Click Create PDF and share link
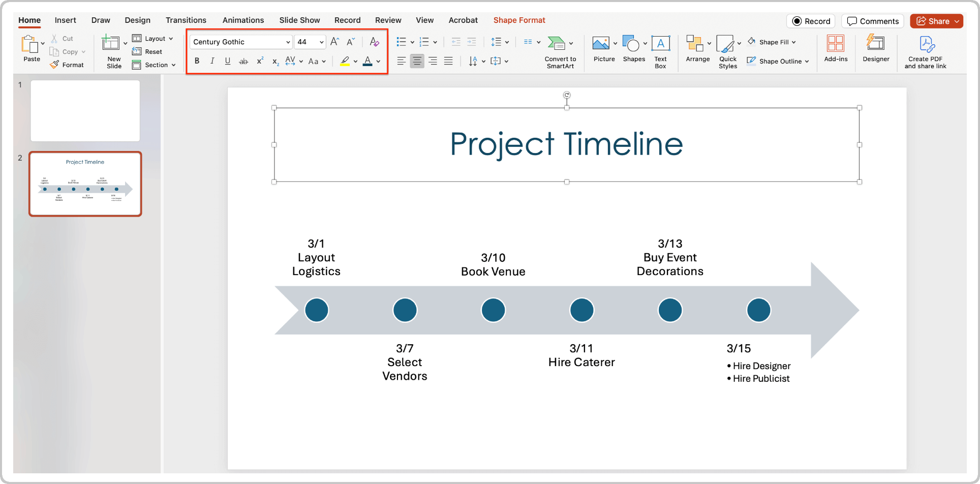This screenshot has width=980, height=484. 925,51
